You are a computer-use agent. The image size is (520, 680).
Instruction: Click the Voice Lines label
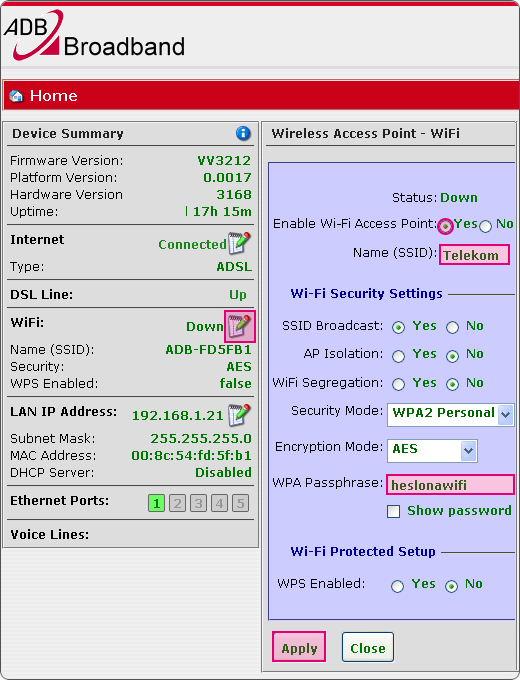click(x=49, y=535)
